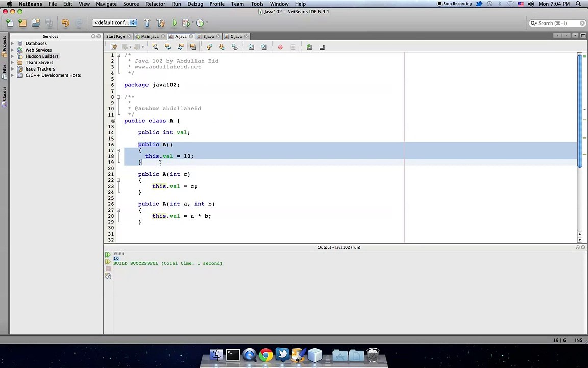
Task: Open the Classes side panel tab
Action: pos(4,97)
